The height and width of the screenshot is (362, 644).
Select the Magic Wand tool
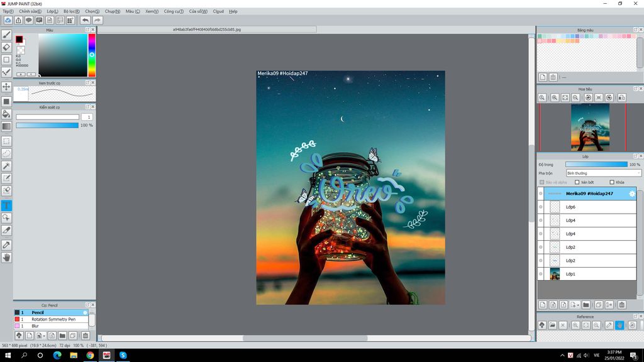click(6, 166)
